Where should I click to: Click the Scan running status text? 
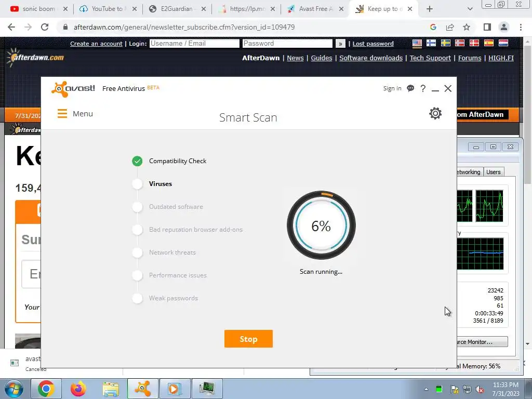pyautogui.click(x=321, y=272)
